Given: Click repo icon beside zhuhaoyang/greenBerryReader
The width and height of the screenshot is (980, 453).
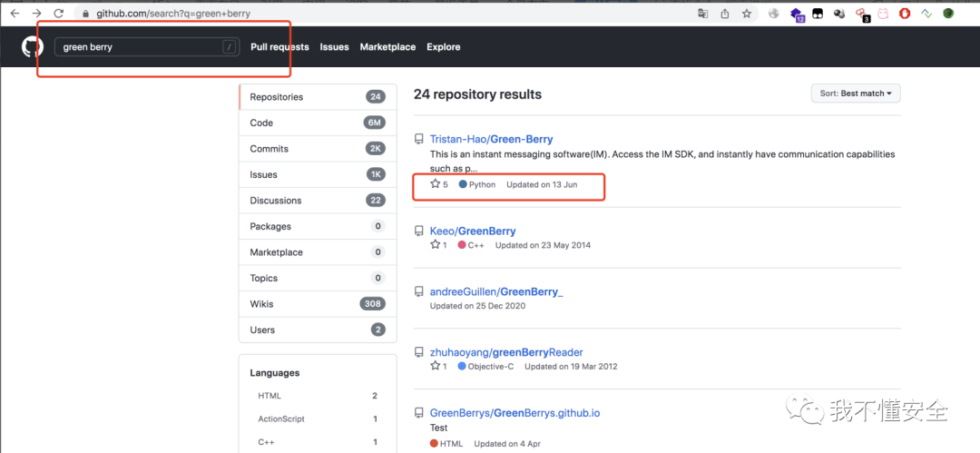Looking at the screenshot, I should pos(419,353).
